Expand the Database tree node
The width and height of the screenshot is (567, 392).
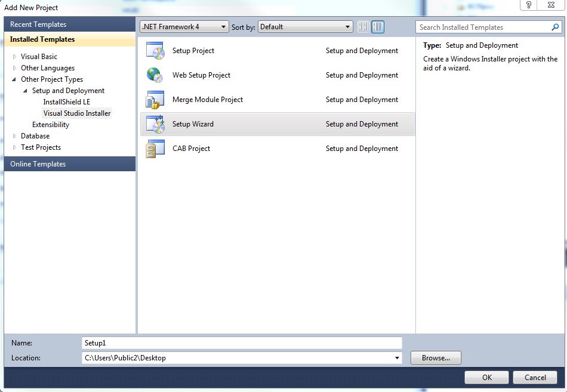pos(15,136)
